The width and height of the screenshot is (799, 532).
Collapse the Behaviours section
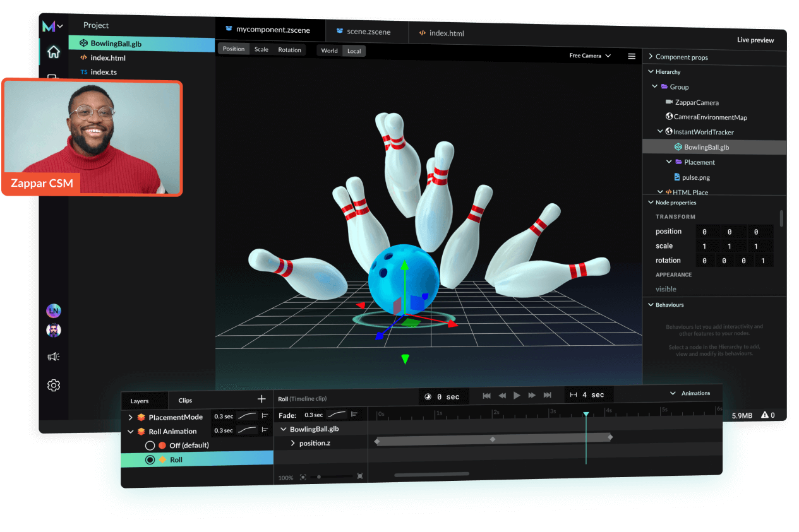pos(651,305)
